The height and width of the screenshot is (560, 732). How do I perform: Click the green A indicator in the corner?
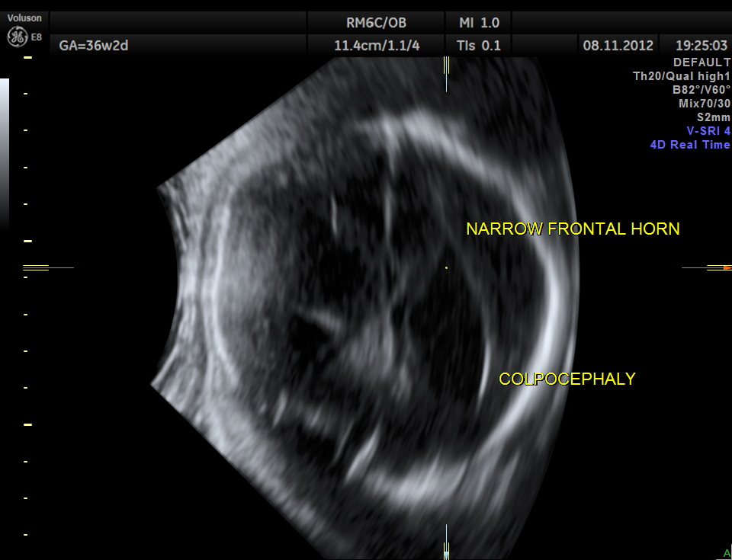(x=727, y=553)
